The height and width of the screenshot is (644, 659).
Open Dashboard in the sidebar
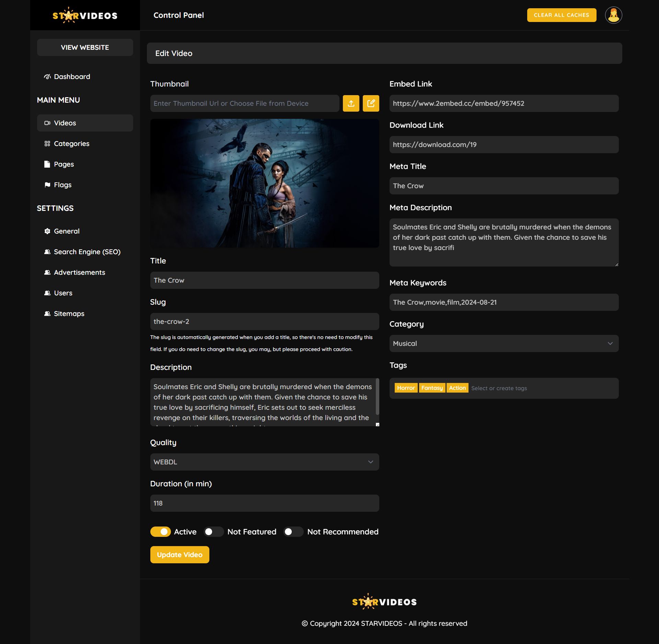click(x=85, y=77)
